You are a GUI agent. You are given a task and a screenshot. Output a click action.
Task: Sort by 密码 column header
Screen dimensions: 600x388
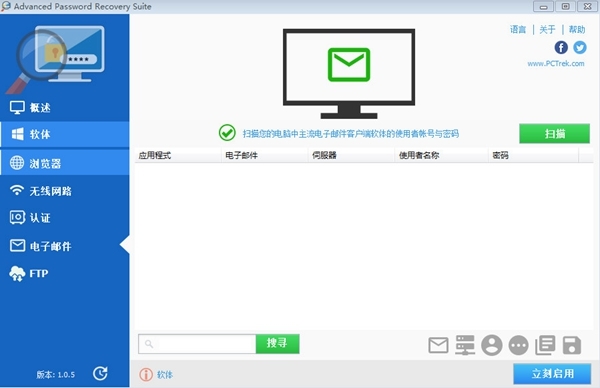click(x=533, y=155)
